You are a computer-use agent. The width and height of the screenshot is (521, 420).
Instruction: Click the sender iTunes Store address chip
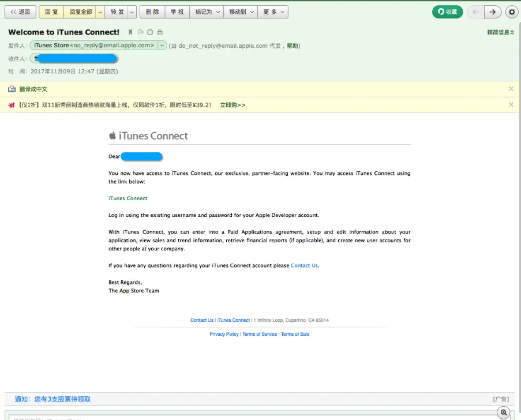pos(94,46)
